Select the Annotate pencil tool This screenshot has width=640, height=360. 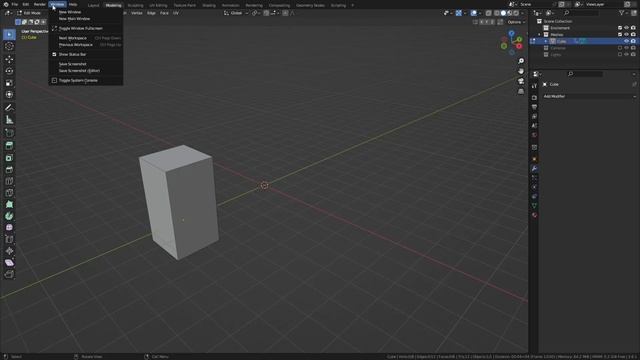coord(9,108)
